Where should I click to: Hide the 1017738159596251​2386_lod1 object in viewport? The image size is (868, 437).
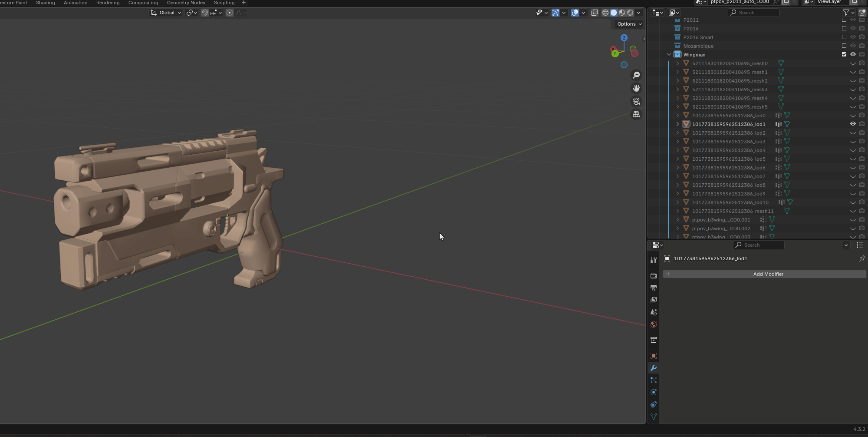[853, 124]
